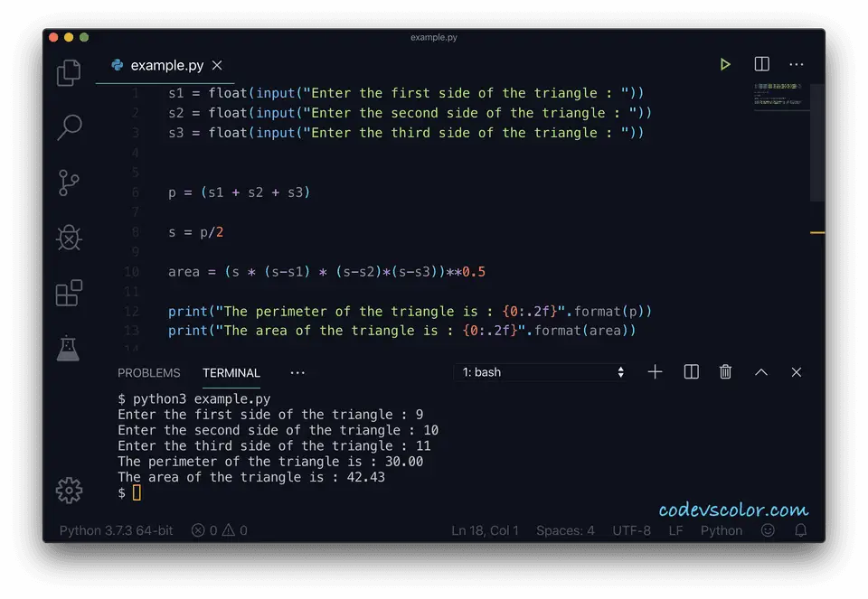Close the terminal panel
868x599 pixels.
tap(796, 372)
